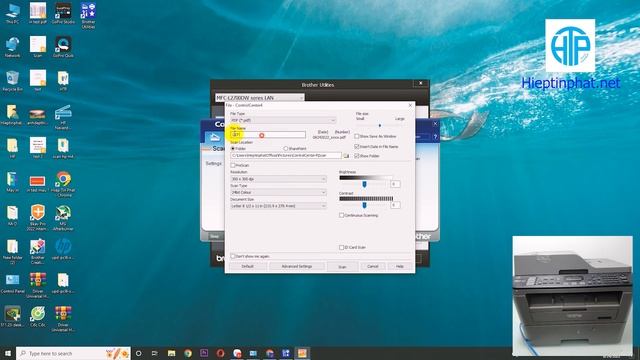Image resolution: width=640 pixels, height=360 pixels.
Task: Open the GoPro Studio desktop shortcut
Action: (63, 13)
